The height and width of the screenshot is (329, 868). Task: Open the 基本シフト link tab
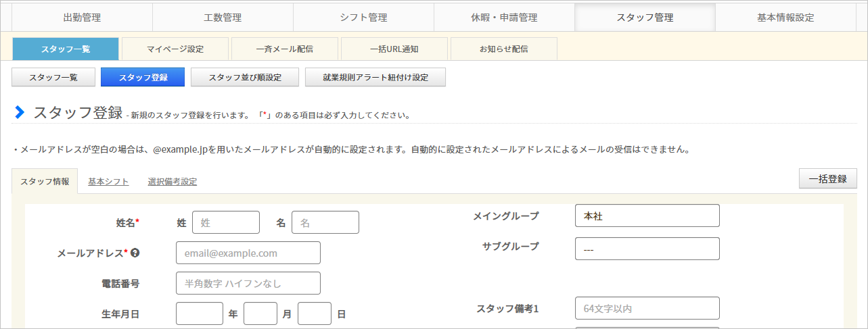tap(108, 181)
